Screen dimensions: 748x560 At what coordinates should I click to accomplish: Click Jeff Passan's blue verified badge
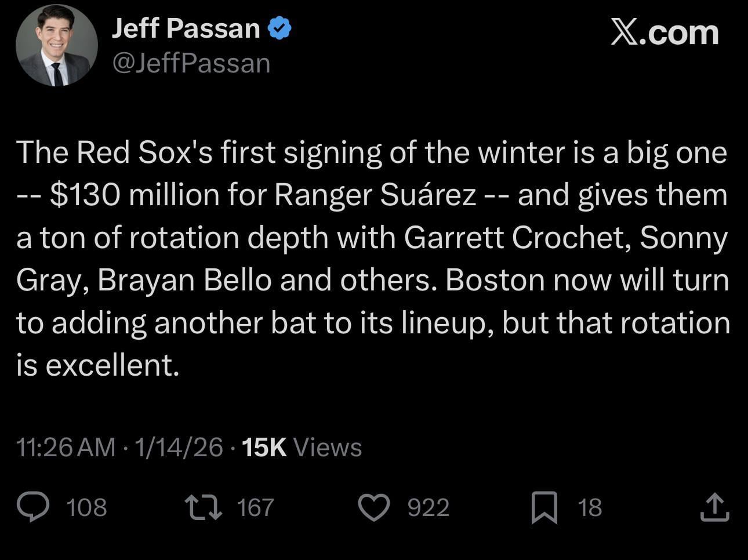280,27
